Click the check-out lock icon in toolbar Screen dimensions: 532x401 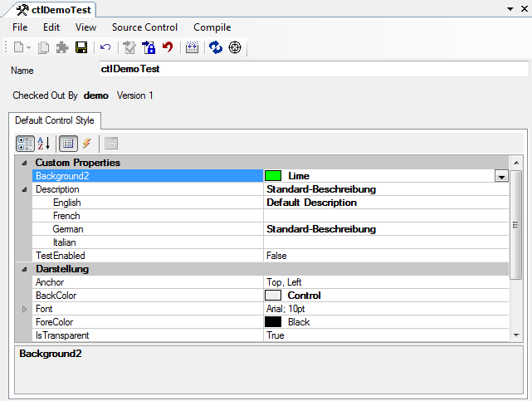pyautogui.click(x=149, y=48)
